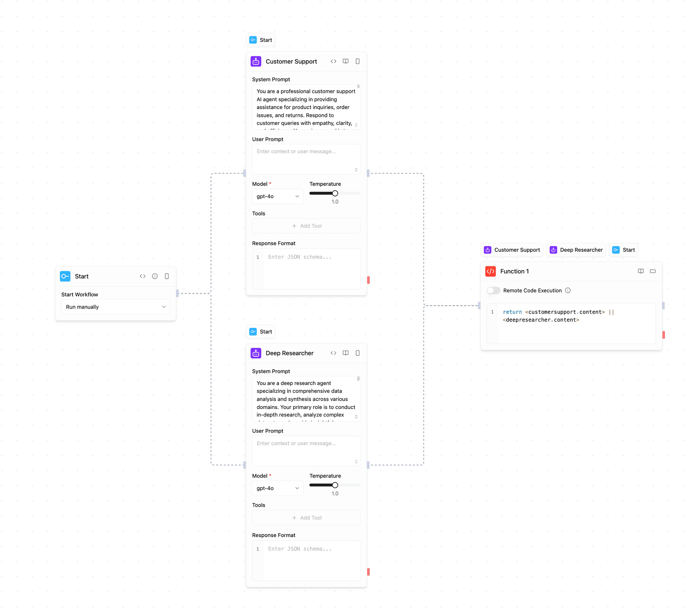Toggle the mobile preview on Deep Researcher node
Image resolution: width=689 pixels, height=616 pixels.
pyautogui.click(x=357, y=353)
